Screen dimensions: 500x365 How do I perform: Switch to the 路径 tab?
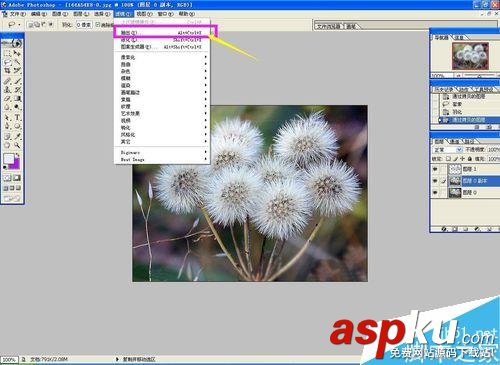click(x=469, y=141)
